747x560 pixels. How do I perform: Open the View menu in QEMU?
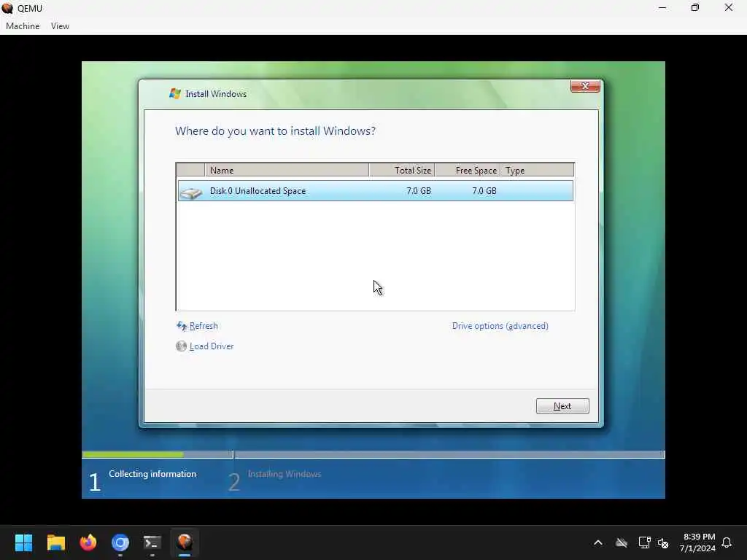pos(60,26)
